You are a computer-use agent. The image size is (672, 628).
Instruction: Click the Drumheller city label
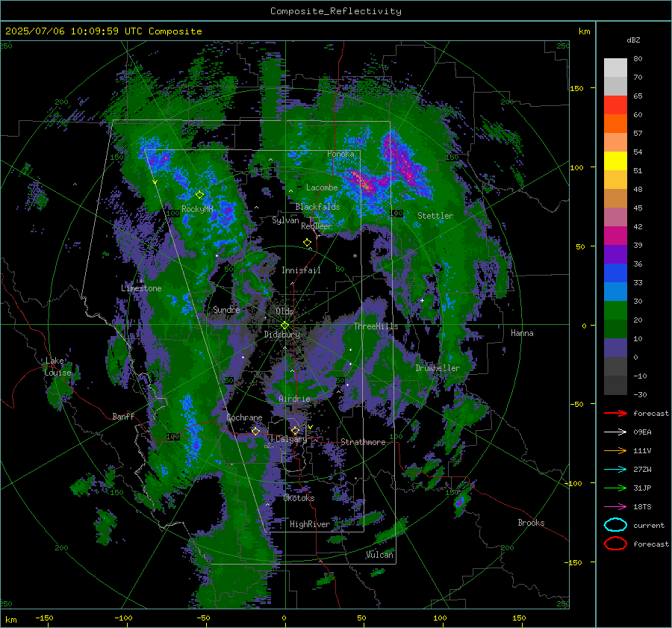point(438,368)
